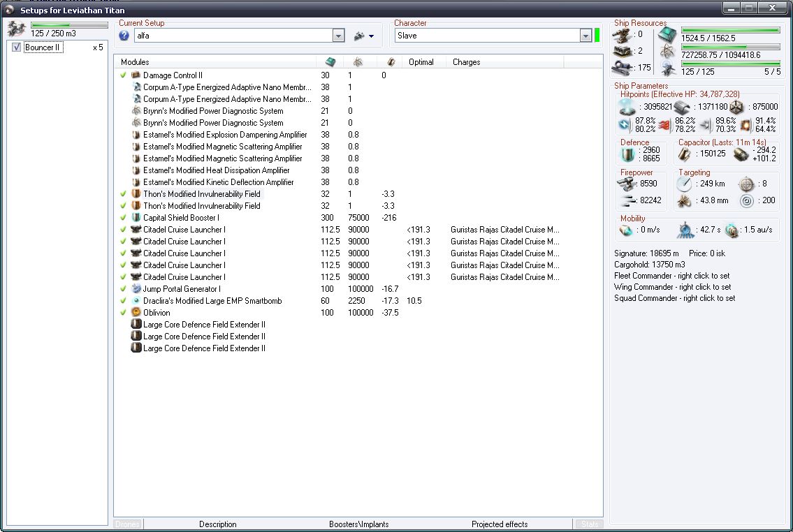Toggle Jump Portal Generator I active state
Image resolution: width=793 pixels, height=532 pixels.
click(123, 289)
